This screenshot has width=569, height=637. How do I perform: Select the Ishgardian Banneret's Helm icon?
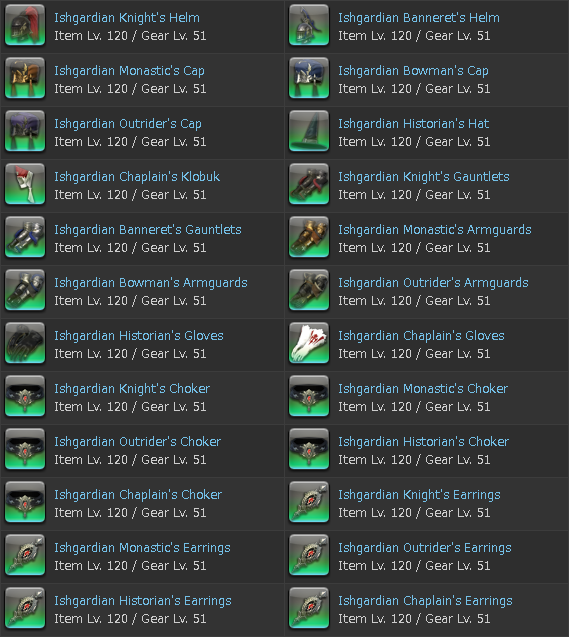[x=309, y=25]
